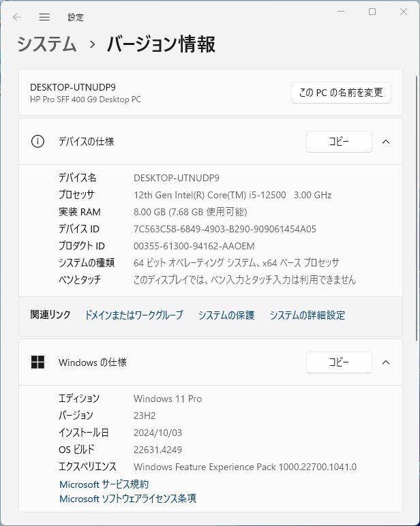The width and height of the screenshot is (420, 526).
Task: Click the OS ビルド row label
Action: (x=77, y=450)
